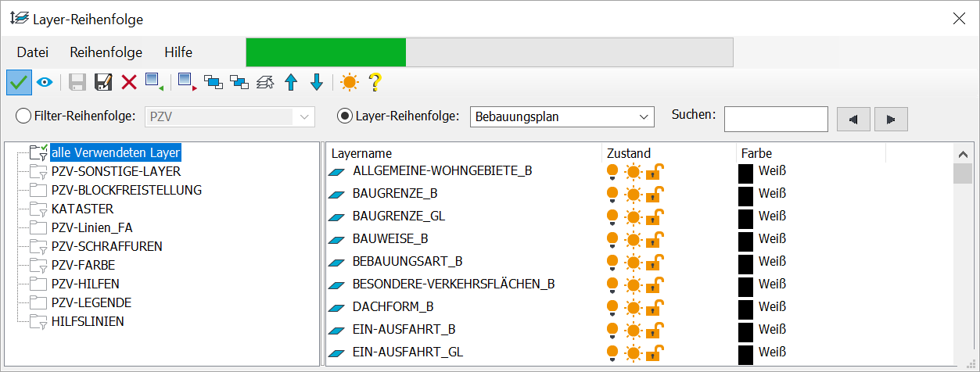Click the orange sun icon in toolbar
The height and width of the screenshot is (372, 980).
(x=349, y=81)
